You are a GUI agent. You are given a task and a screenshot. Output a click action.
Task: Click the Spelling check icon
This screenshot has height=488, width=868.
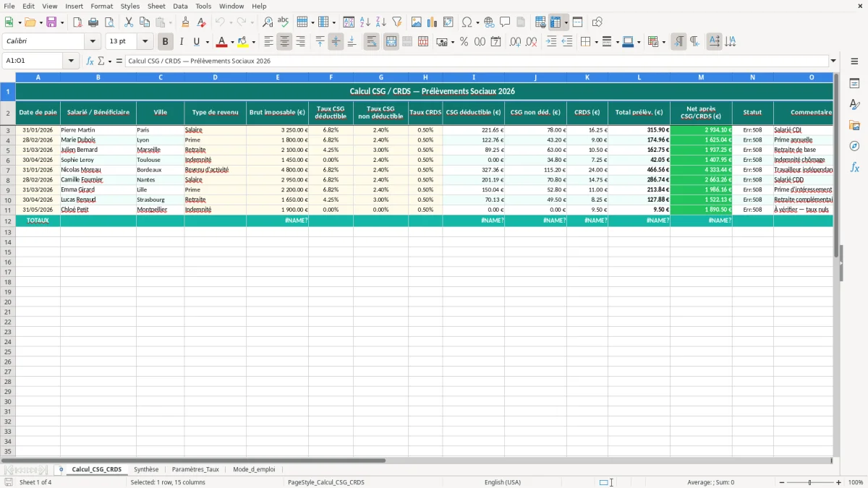(x=284, y=22)
